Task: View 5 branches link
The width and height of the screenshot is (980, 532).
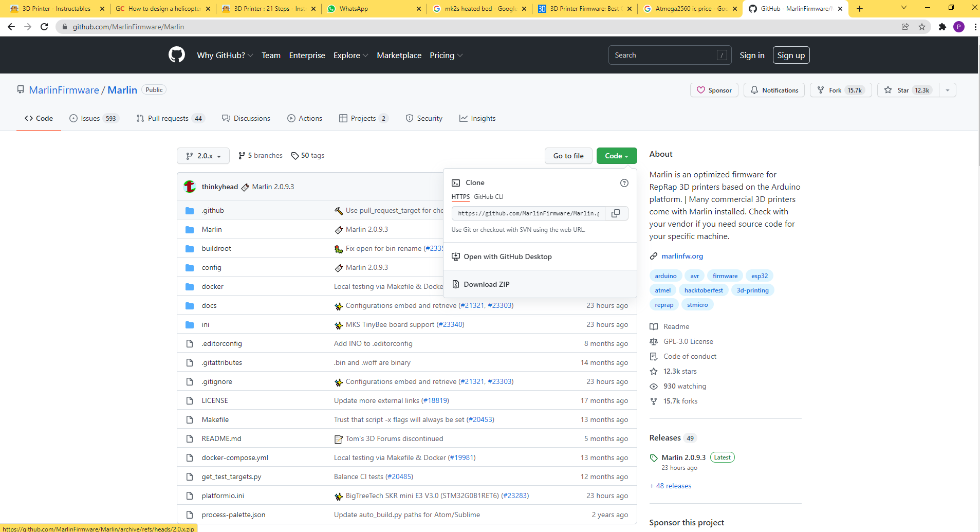Action: coord(261,156)
